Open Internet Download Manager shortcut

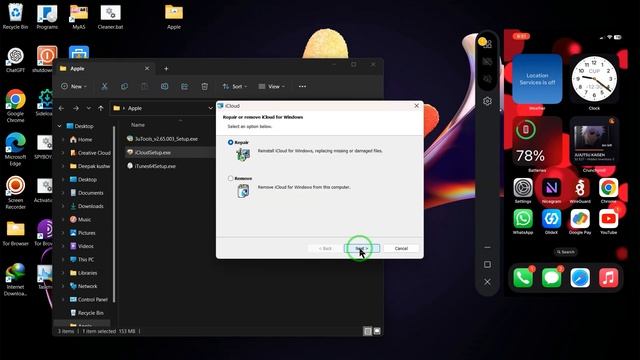pyautogui.click(x=15, y=280)
